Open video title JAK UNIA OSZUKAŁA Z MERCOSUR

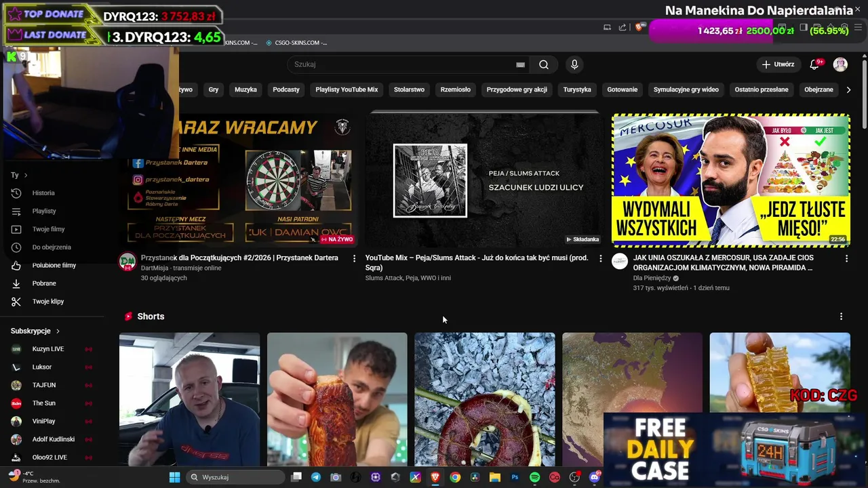724,262
